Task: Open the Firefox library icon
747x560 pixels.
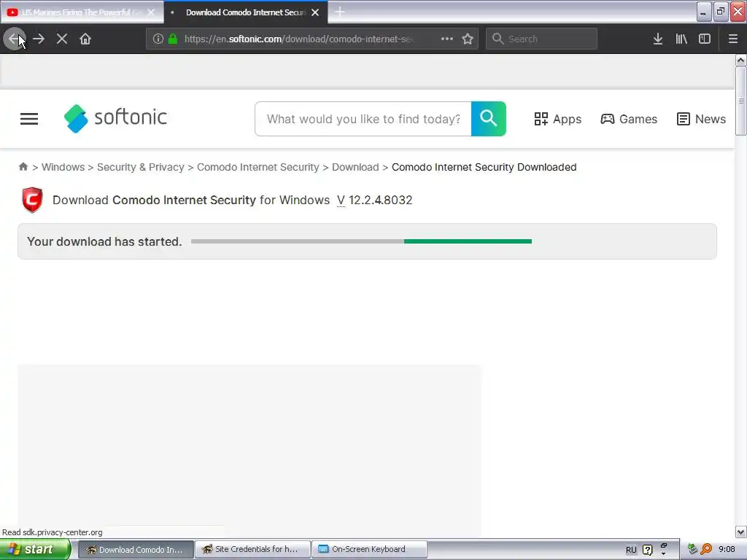Action: coord(681,39)
